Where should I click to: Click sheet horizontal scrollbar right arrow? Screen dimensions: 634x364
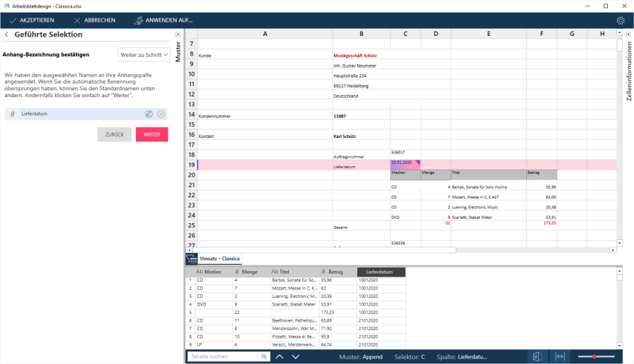613,250
